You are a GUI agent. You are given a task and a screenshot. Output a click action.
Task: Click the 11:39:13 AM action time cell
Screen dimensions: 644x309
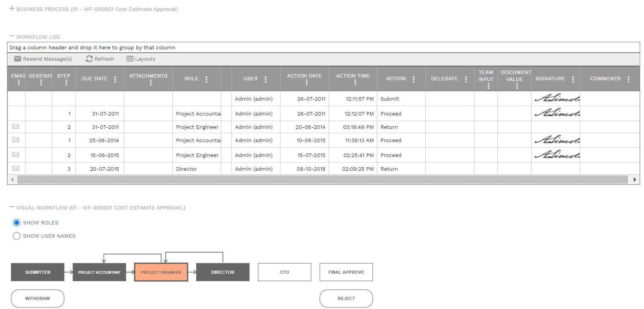point(353,140)
